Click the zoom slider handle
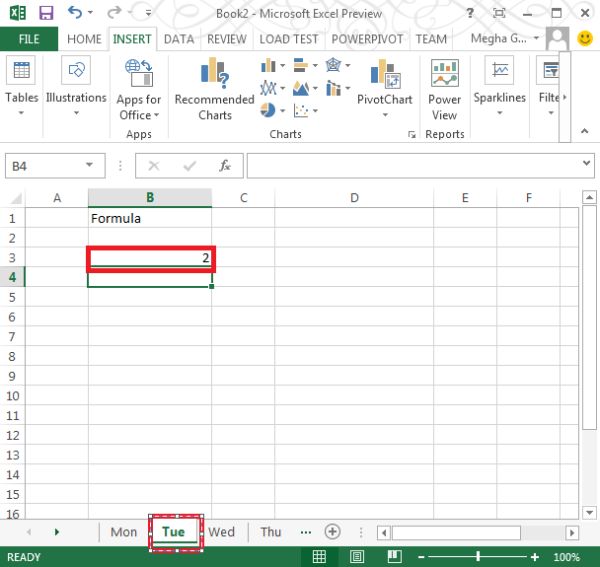Image resolution: width=600 pixels, height=567 pixels. point(478,557)
